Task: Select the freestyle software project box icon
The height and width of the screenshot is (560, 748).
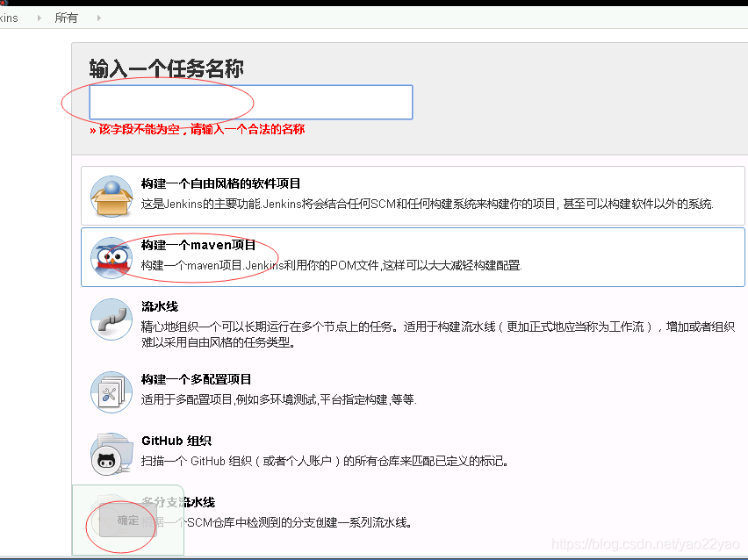Action: (111, 196)
